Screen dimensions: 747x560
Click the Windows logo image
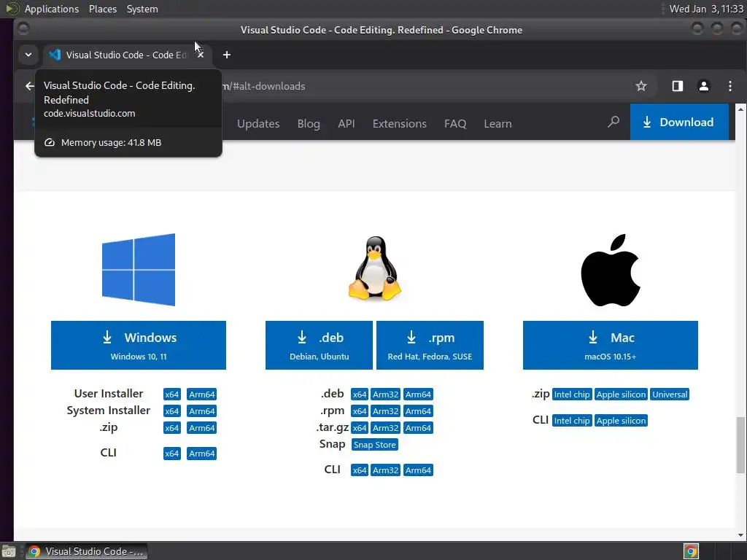click(139, 270)
